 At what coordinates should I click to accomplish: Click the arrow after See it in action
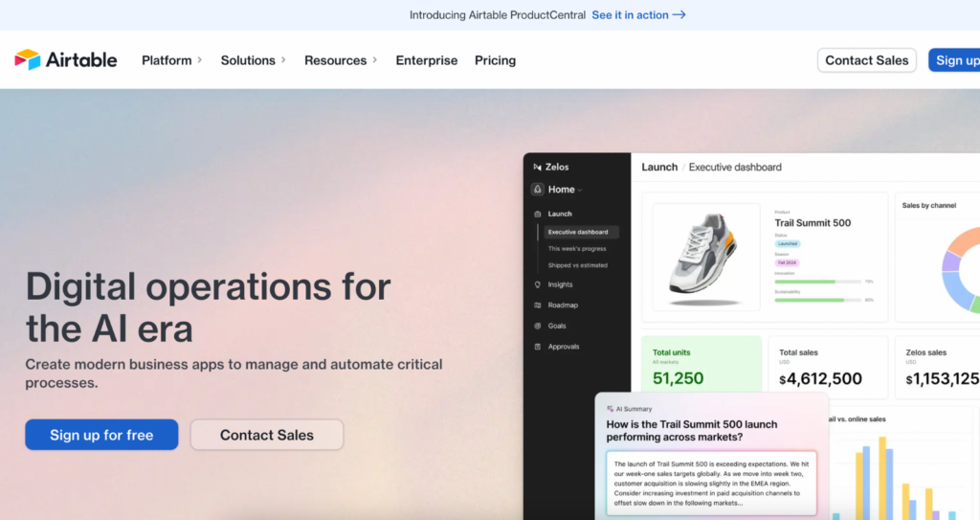(x=679, y=15)
